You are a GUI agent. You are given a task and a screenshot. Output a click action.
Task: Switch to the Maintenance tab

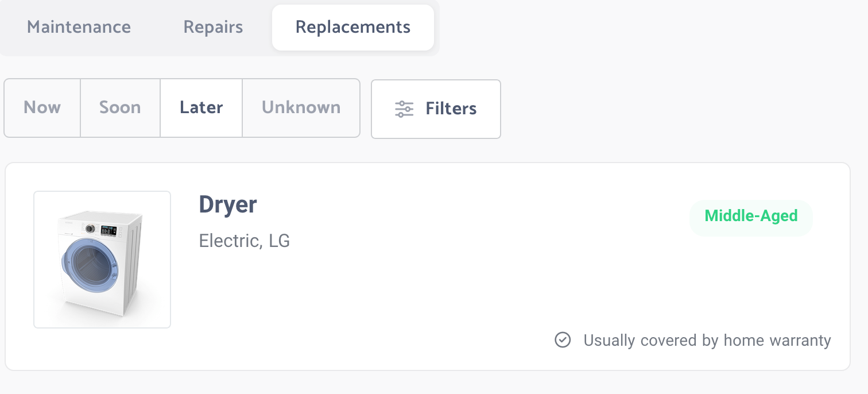pyautogui.click(x=79, y=27)
